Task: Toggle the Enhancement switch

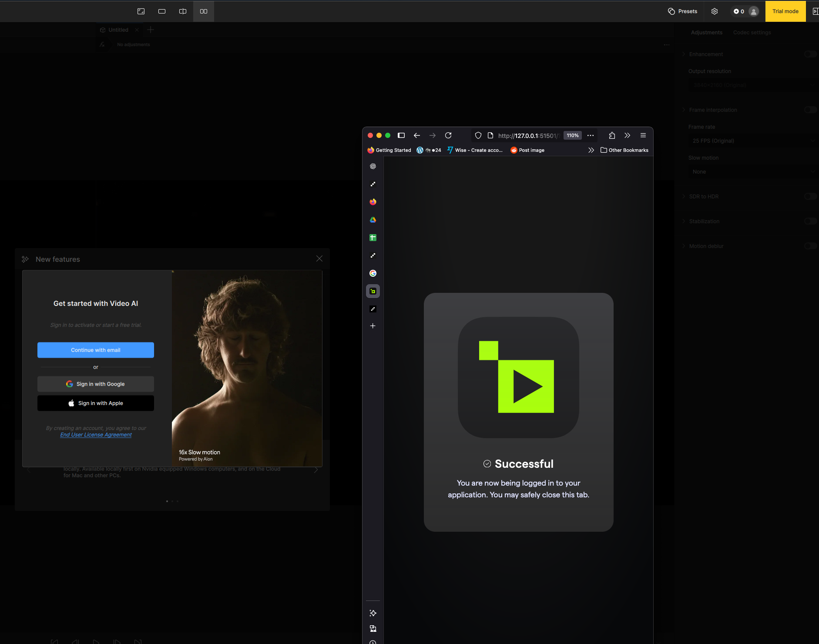Action: (x=810, y=54)
